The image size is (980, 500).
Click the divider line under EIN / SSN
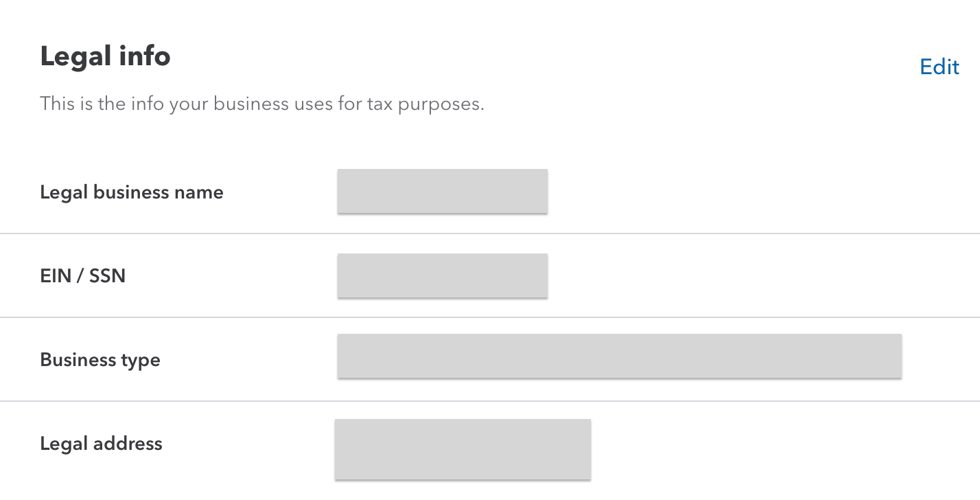tap(490, 317)
